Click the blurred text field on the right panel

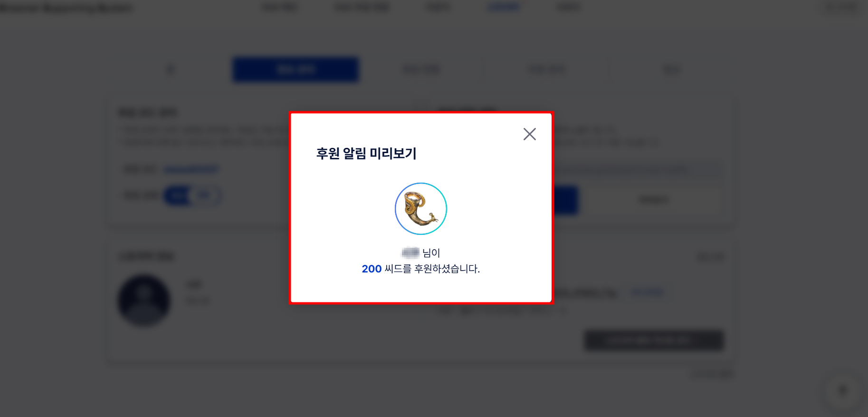click(x=638, y=170)
